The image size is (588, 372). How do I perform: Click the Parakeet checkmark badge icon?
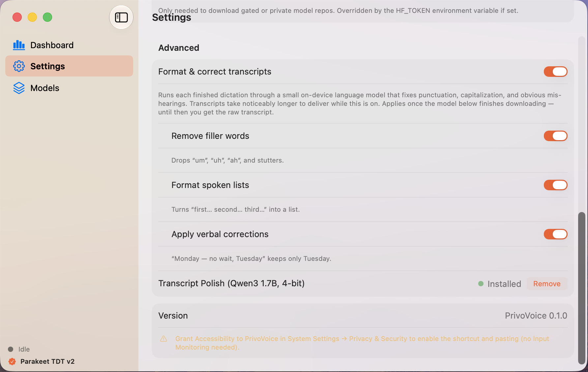point(12,361)
